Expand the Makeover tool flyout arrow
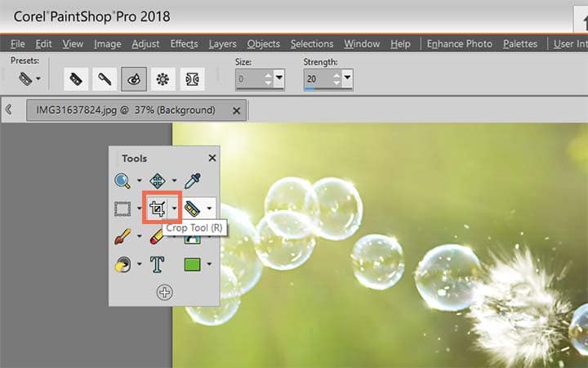The width and height of the screenshot is (588, 368). click(209, 209)
